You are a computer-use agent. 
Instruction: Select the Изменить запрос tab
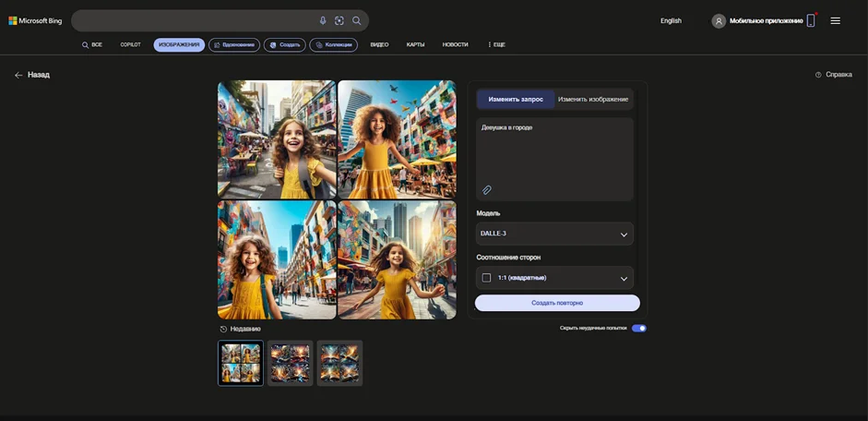tap(516, 99)
